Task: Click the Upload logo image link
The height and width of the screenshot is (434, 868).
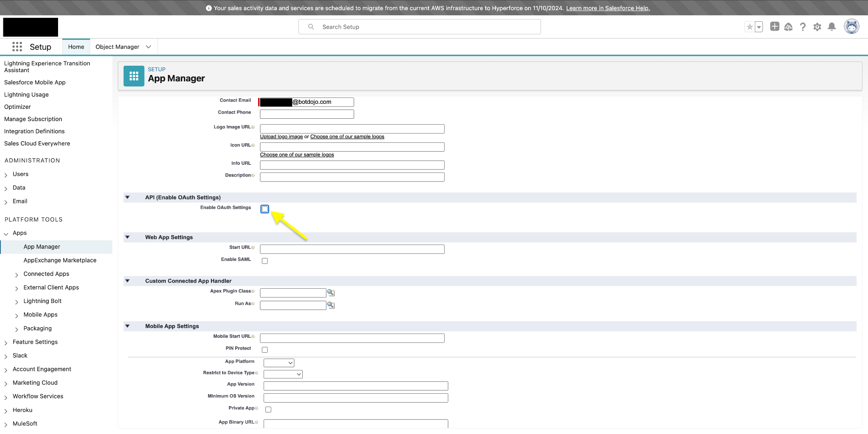Action: pyautogui.click(x=281, y=136)
